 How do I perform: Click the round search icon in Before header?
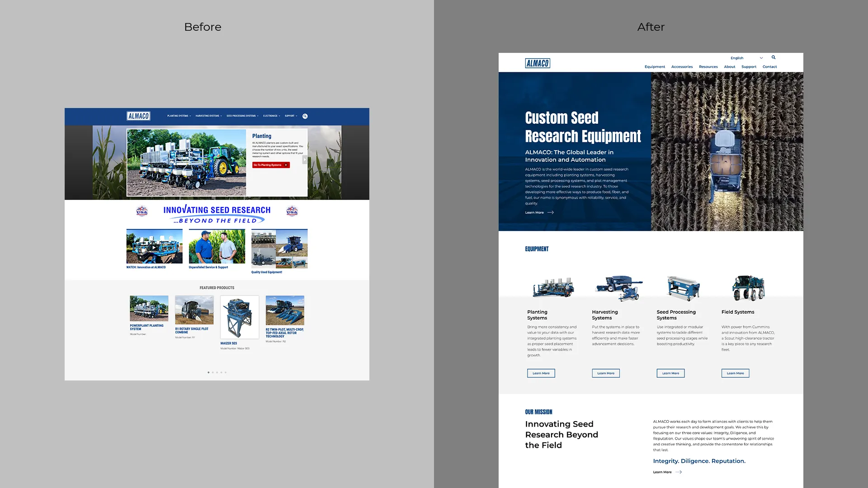pos(305,116)
